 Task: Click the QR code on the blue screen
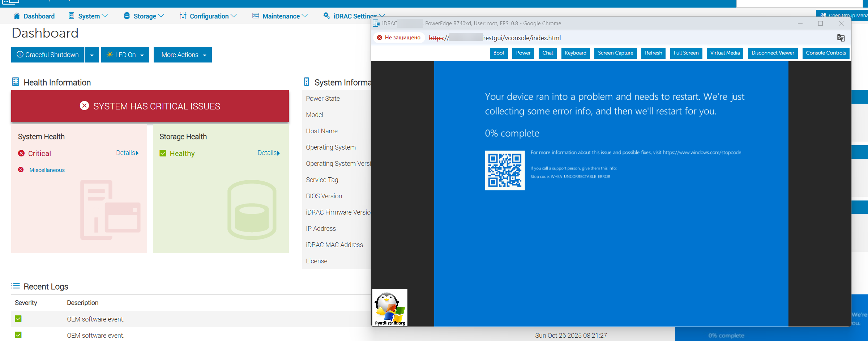[x=505, y=170]
